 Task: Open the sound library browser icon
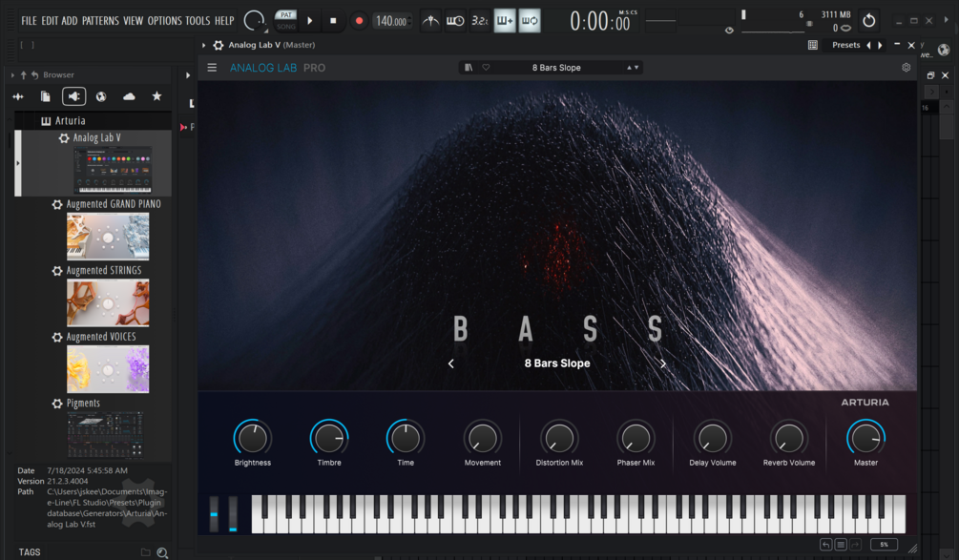coord(469,67)
